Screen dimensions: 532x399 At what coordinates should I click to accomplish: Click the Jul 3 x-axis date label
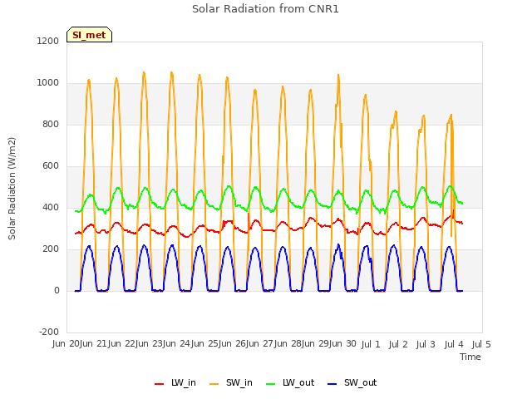click(426, 344)
